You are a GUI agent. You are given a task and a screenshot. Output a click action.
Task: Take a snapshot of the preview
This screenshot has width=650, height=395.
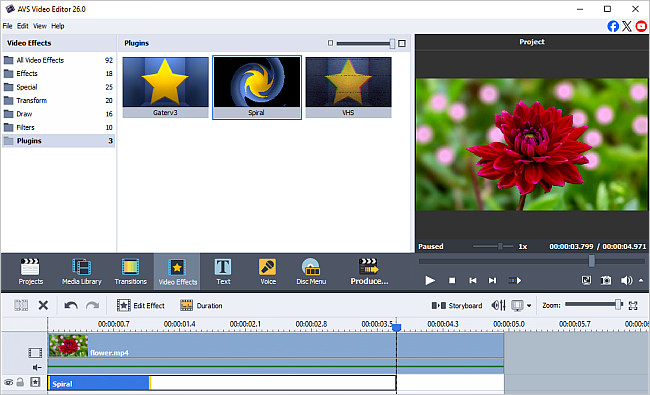pyautogui.click(x=606, y=281)
